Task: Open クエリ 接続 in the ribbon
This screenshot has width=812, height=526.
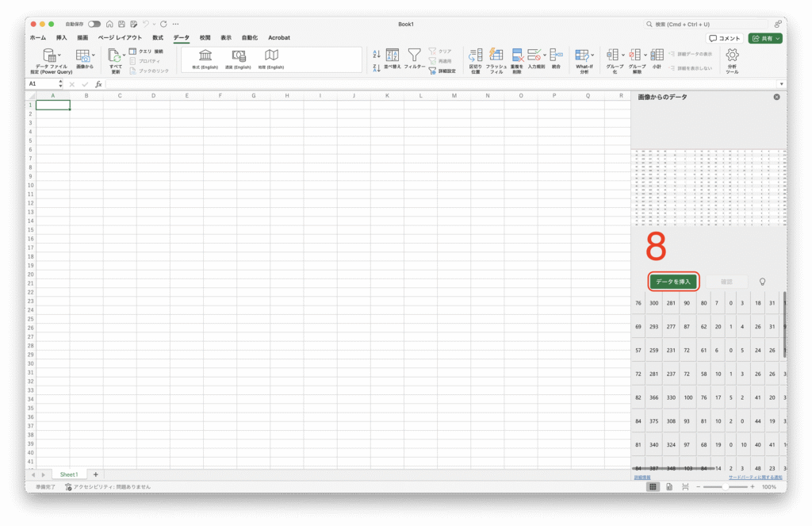Action: point(146,52)
